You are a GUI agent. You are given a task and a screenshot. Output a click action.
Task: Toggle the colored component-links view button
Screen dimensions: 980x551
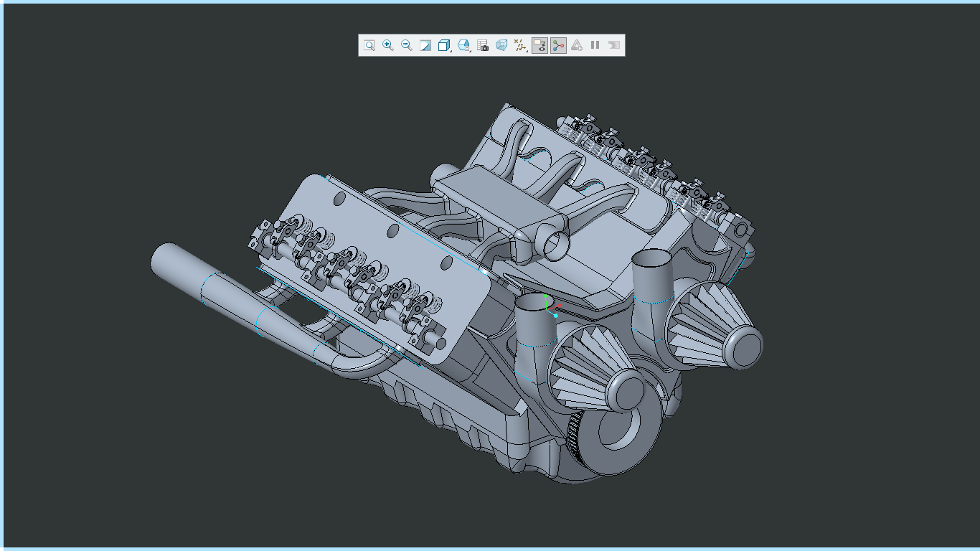click(x=557, y=44)
